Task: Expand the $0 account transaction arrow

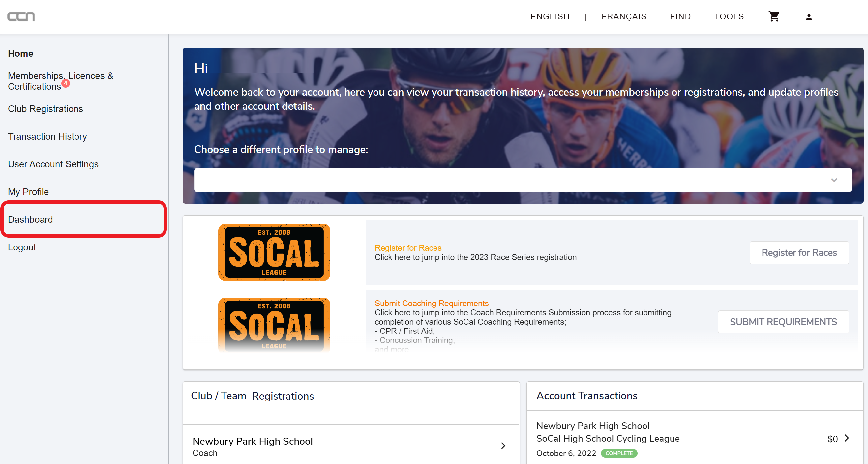Action: pyautogui.click(x=847, y=438)
